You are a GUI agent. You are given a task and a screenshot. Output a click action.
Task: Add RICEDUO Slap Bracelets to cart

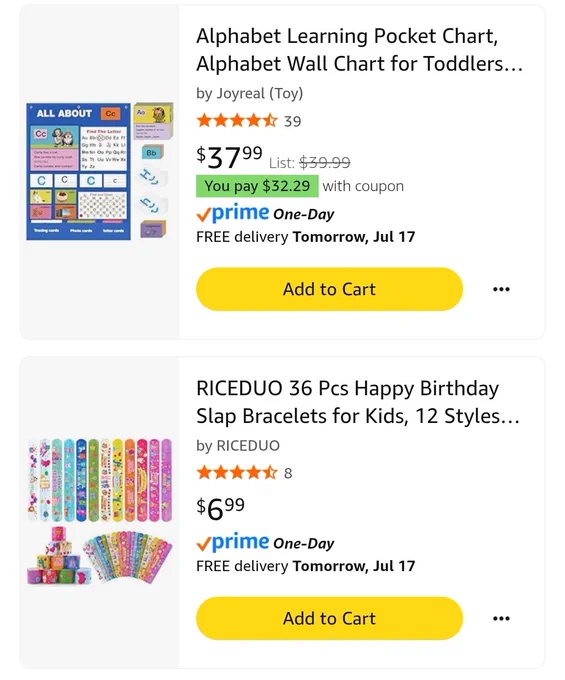[330, 618]
